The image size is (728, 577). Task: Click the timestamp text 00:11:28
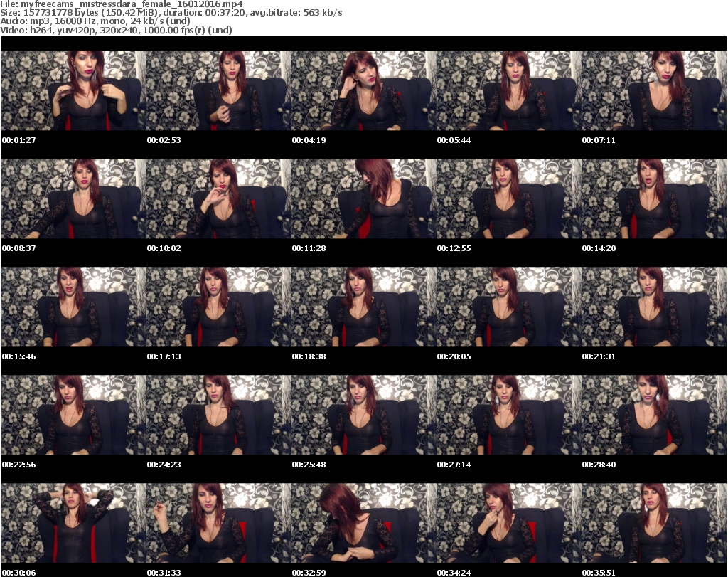(x=309, y=248)
